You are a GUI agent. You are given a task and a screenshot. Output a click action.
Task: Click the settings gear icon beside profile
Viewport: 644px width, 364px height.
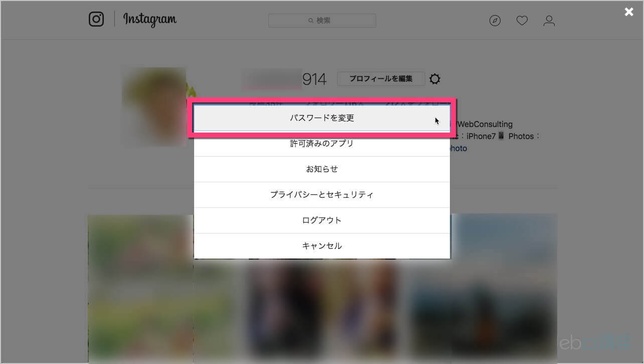click(435, 79)
